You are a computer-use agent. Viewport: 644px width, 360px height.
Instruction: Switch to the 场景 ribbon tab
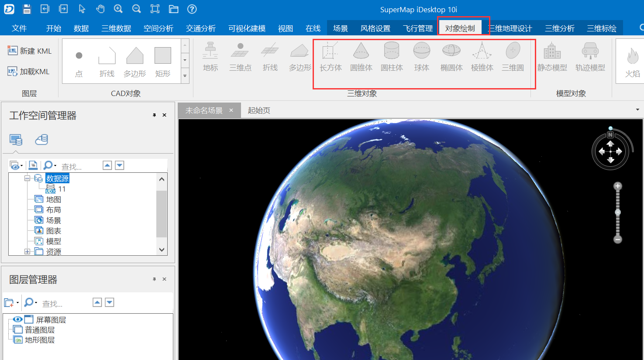click(x=341, y=28)
